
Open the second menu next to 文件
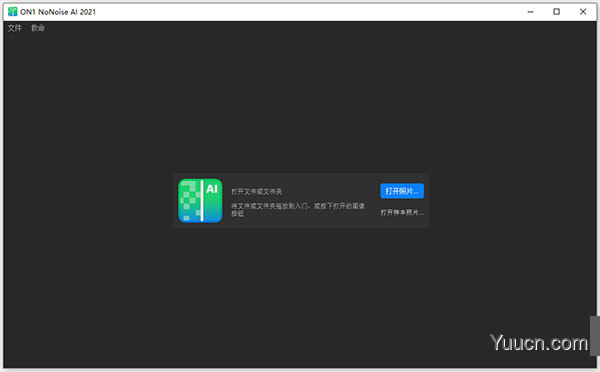click(x=38, y=28)
